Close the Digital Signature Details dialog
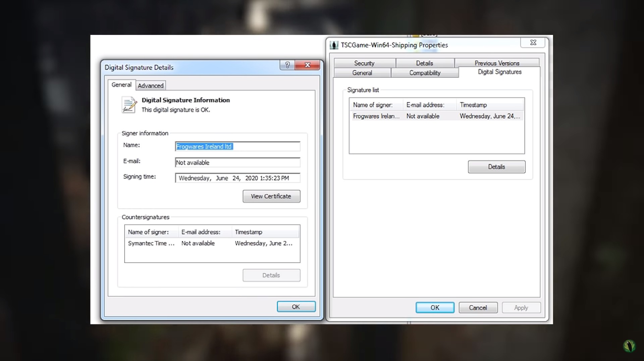Screen dimensions: 644x361 tap(308, 65)
